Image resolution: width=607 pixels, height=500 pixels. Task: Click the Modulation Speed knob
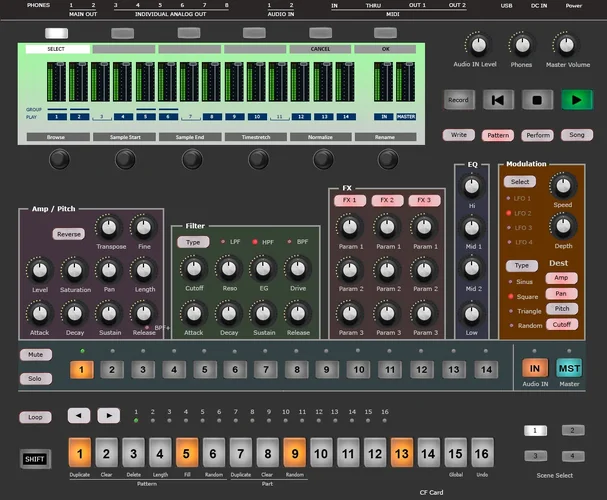[563, 186]
